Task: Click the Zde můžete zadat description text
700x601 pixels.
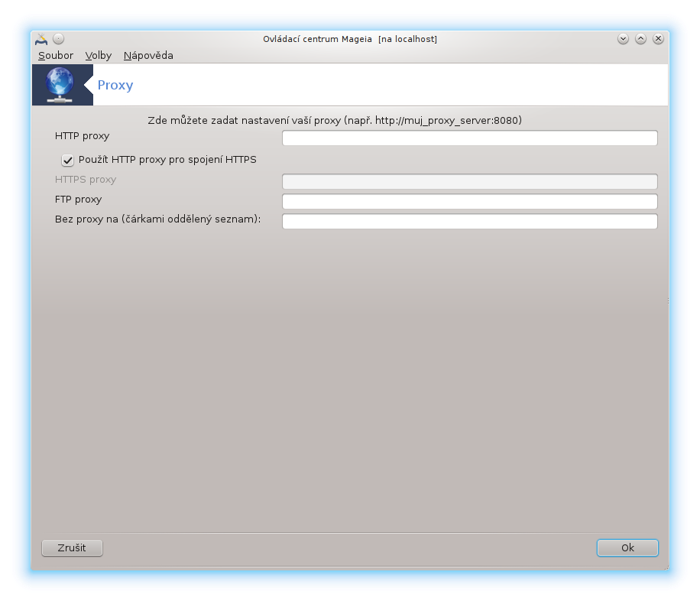Action: click(x=335, y=120)
